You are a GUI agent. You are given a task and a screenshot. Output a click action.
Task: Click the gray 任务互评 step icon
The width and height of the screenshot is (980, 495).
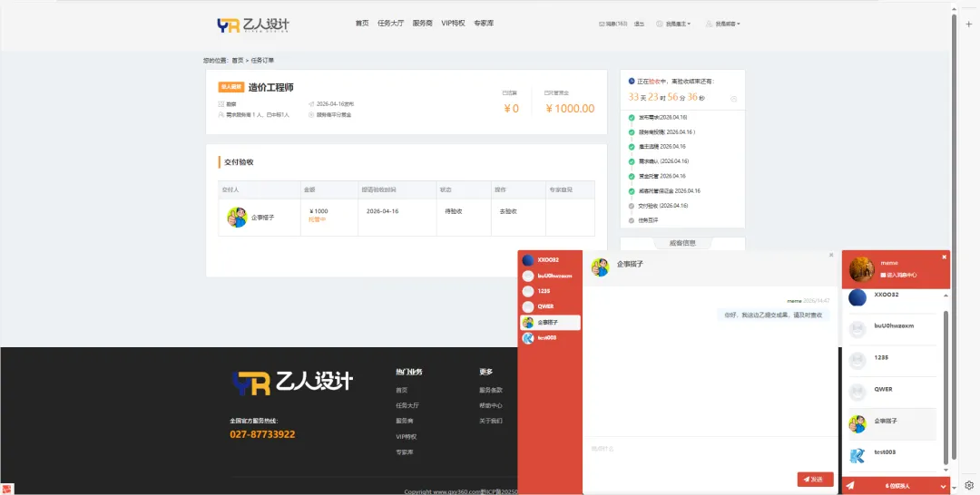pos(632,220)
